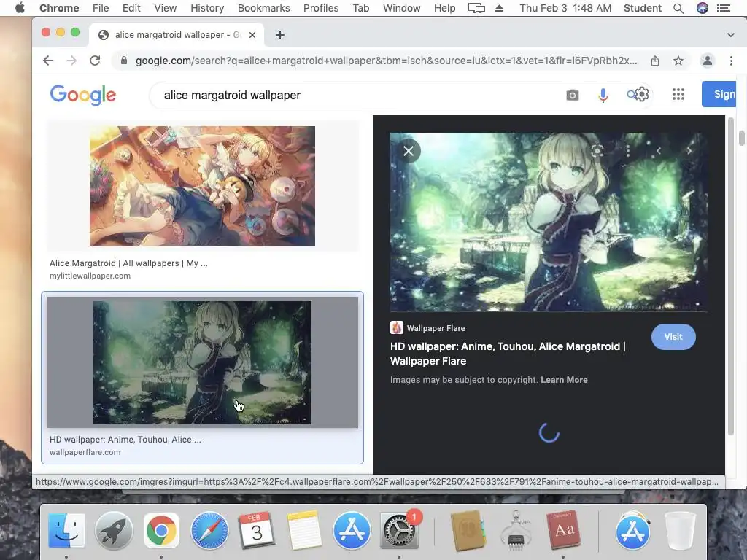Click the Learn More copyright link
This screenshot has height=560, width=747.
pyautogui.click(x=564, y=379)
